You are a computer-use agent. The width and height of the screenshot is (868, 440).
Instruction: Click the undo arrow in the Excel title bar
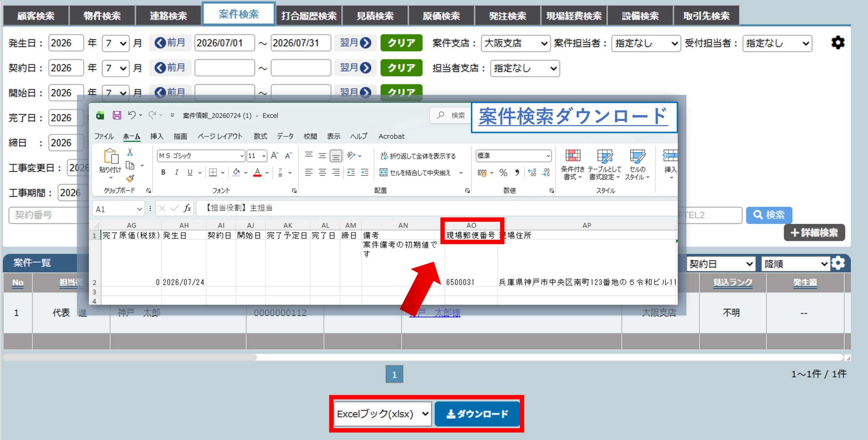[132, 115]
